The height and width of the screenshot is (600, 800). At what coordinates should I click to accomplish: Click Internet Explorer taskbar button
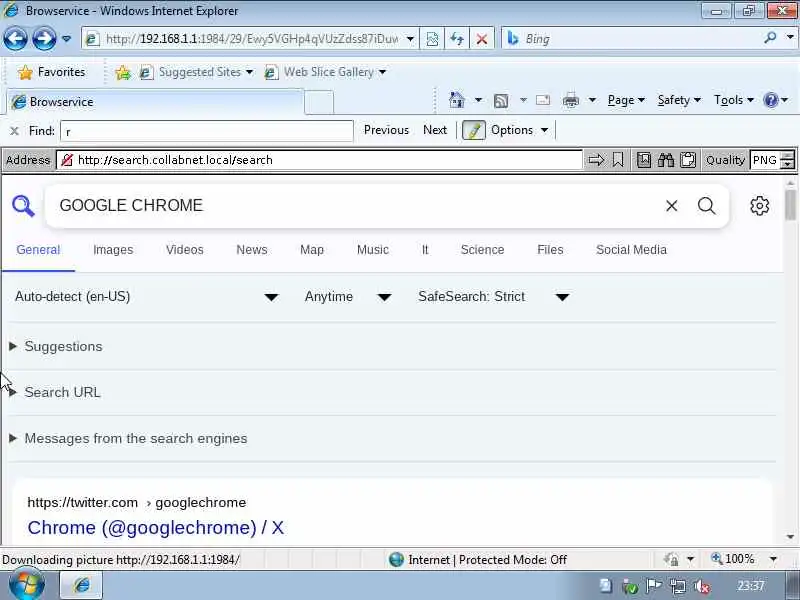click(82, 585)
